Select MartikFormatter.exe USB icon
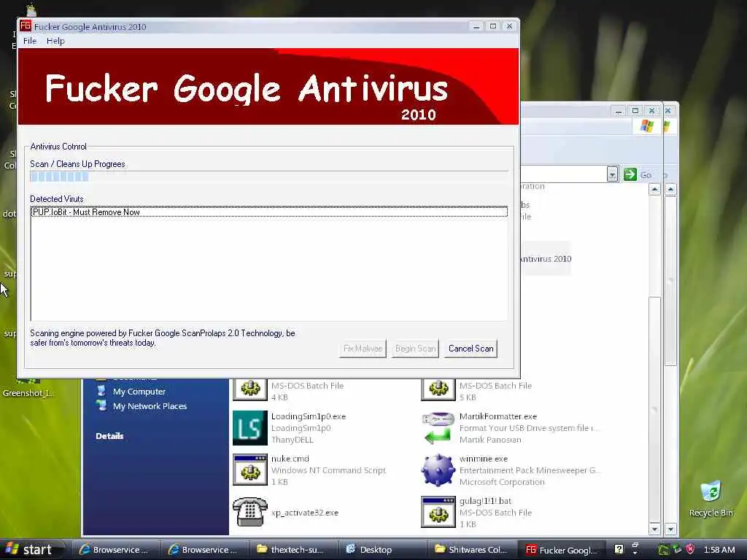 438,427
